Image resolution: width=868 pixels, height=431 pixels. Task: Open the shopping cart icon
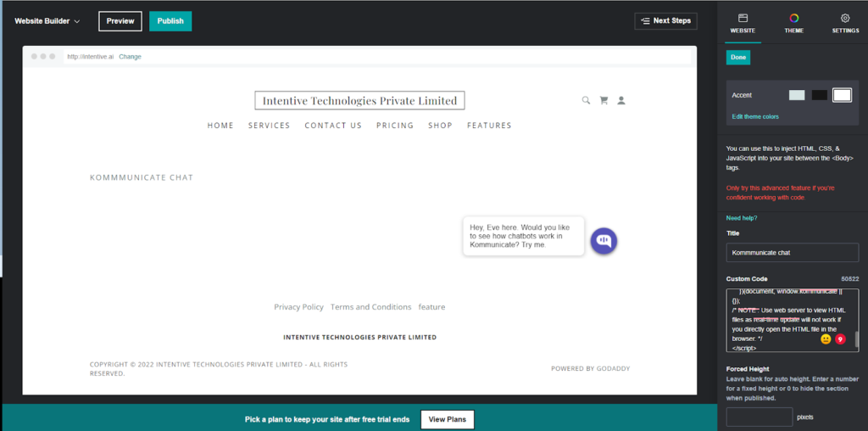[604, 100]
